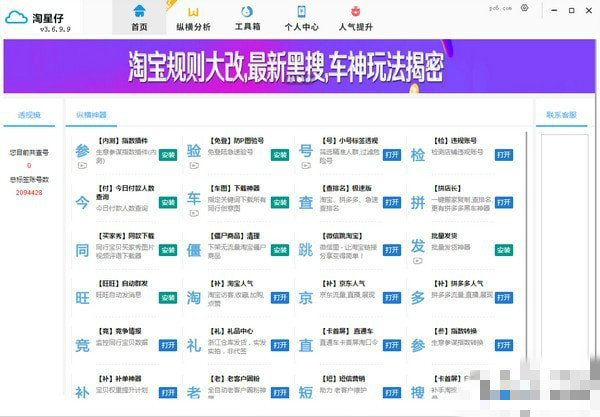Open 【检】违规账号 tool
The image size is (600, 417).
504,155
